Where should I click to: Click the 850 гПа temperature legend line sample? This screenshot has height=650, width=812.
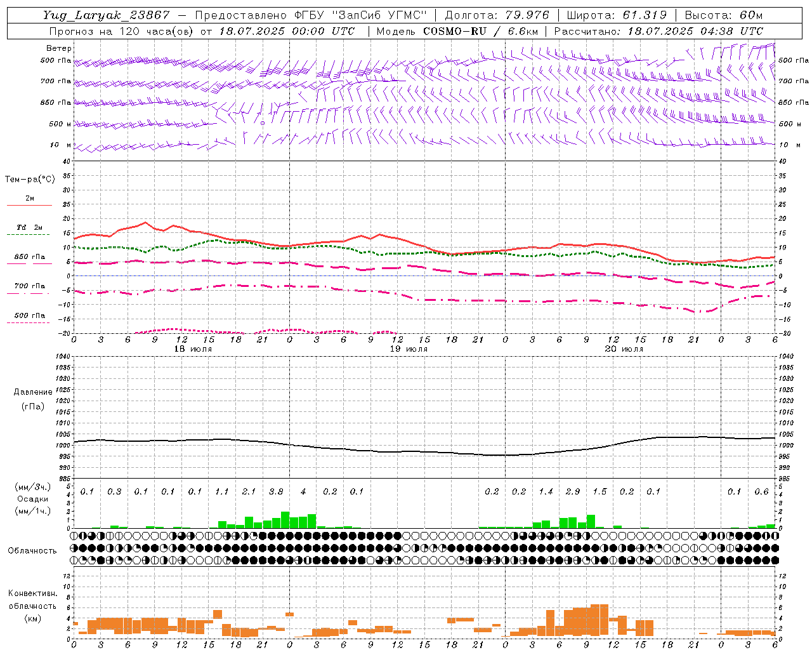[x=29, y=263]
